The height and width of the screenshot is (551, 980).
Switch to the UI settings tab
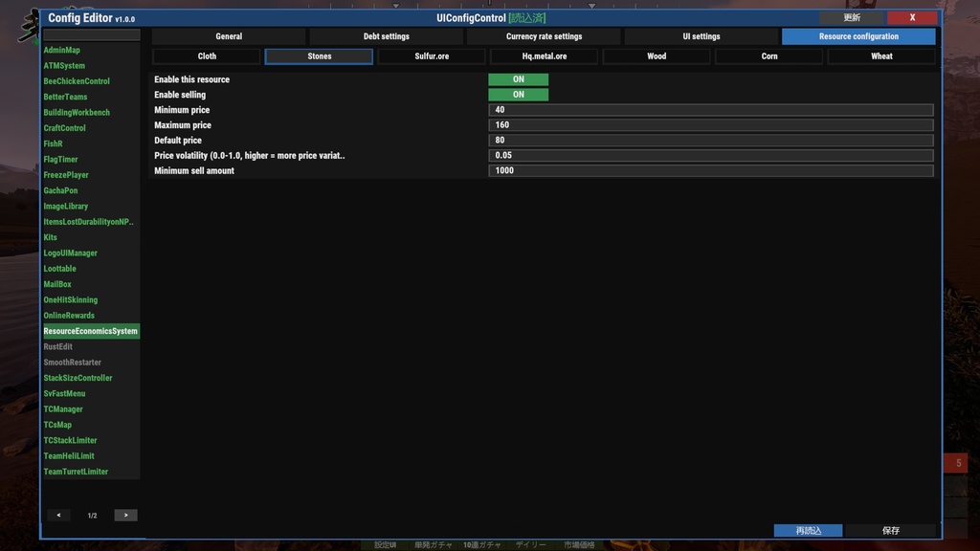(702, 36)
